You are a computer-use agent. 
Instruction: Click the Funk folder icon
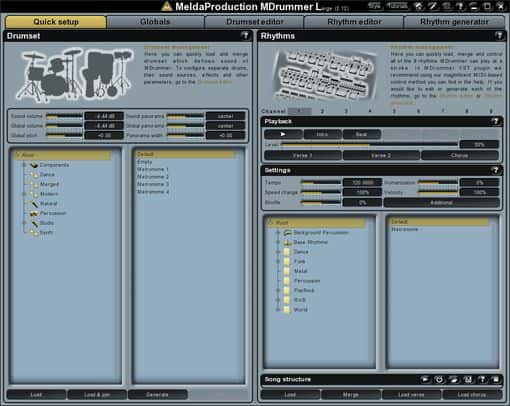pyautogui.click(x=287, y=262)
